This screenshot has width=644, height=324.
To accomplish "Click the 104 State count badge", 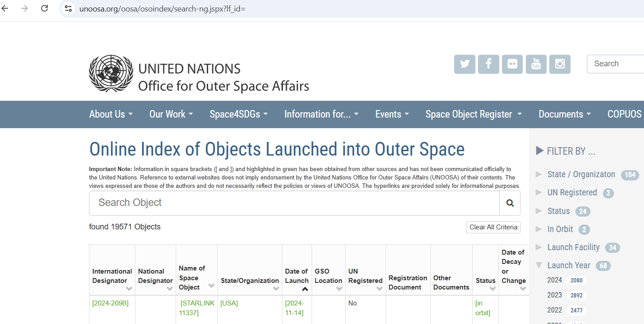I will (630, 175).
